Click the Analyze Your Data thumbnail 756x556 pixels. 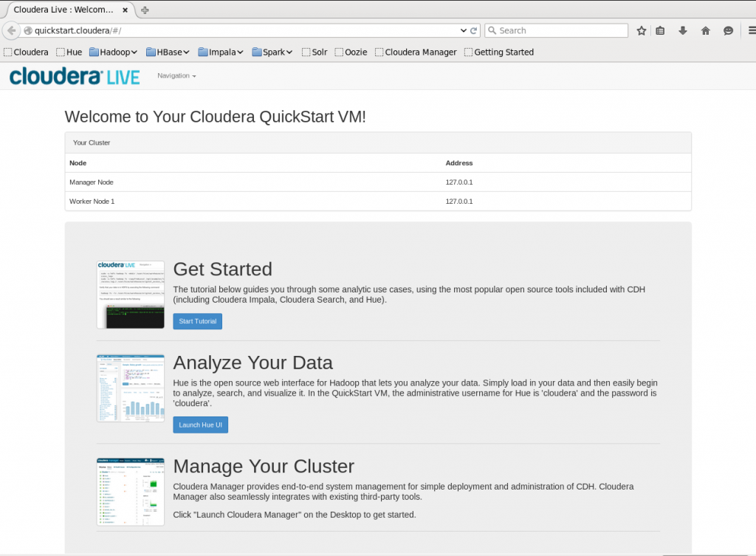click(131, 388)
